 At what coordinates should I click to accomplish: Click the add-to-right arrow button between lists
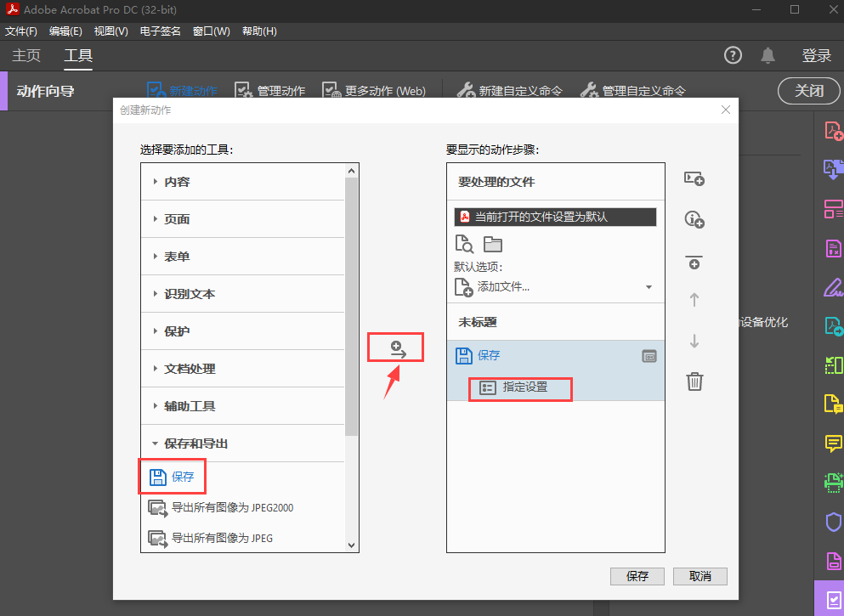click(x=395, y=348)
